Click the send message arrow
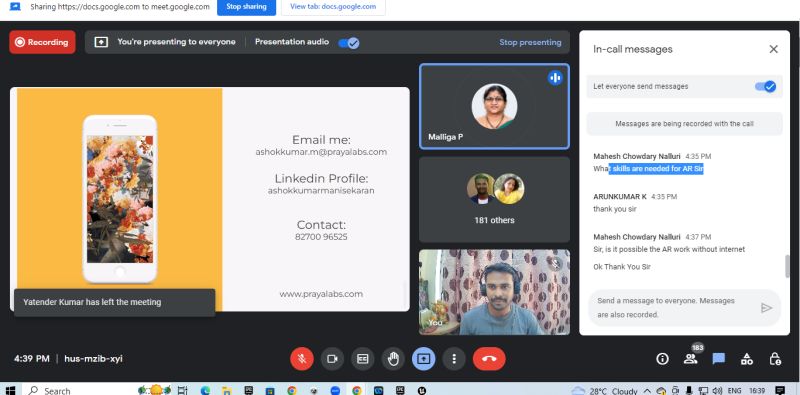The image size is (800, 395). pyautogui.click(x=766, y=308)
